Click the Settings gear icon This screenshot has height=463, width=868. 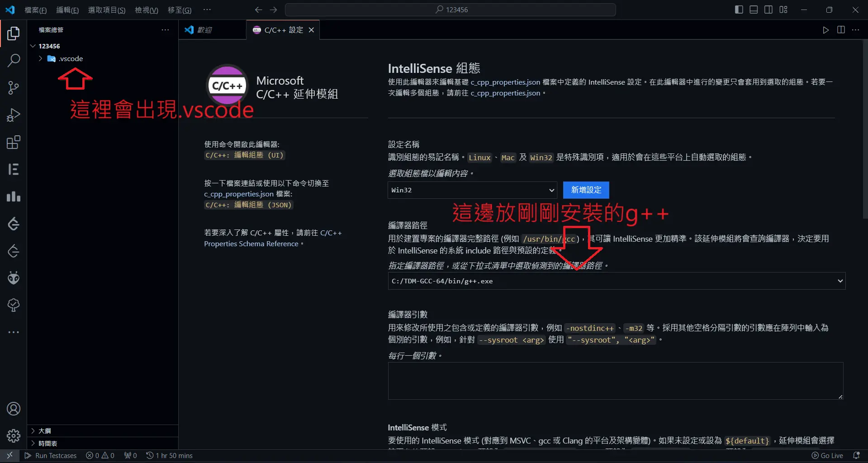coord(13,435)
